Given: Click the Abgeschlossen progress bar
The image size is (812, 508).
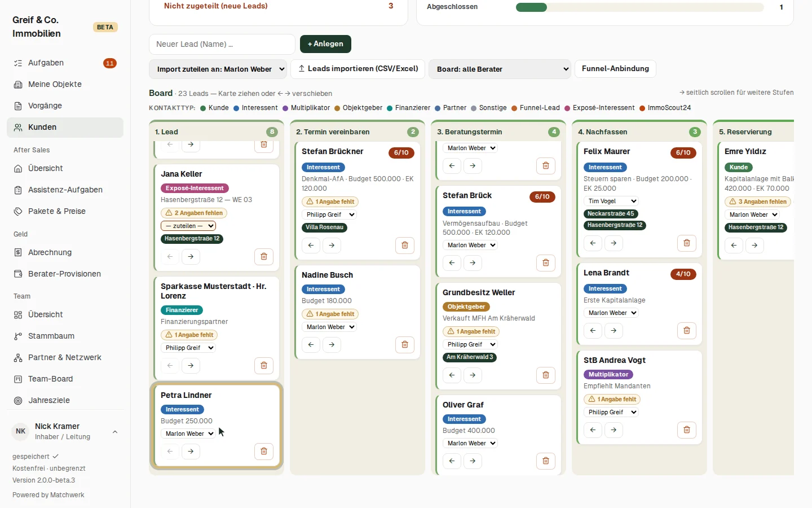Looking at the screenshot, I should [x=639, y=7].
